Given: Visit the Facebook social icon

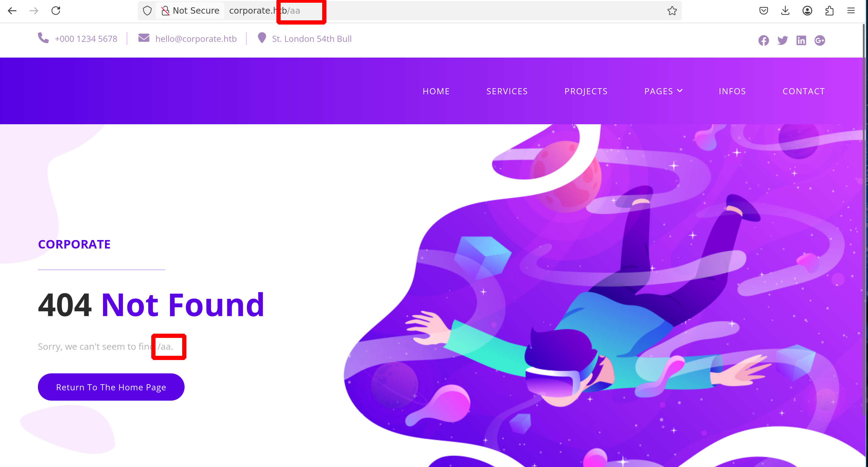Looking at the screenshot, I should coord(763,40).
